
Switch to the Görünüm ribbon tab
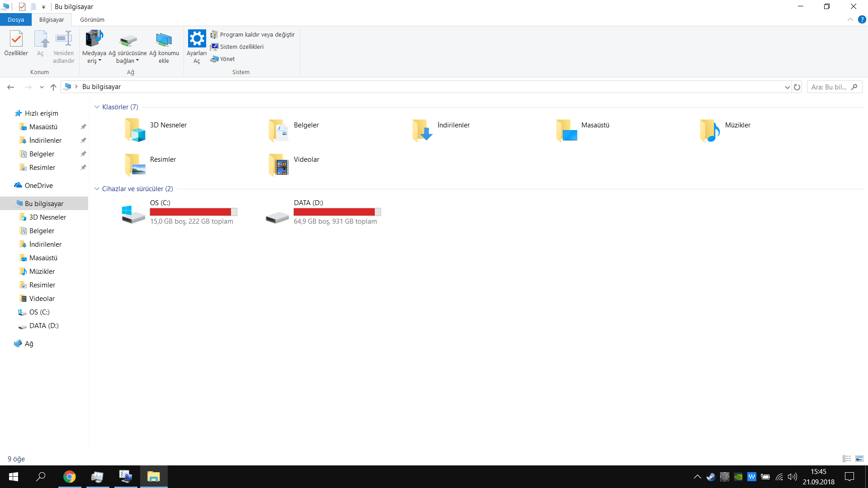point(92,20)
